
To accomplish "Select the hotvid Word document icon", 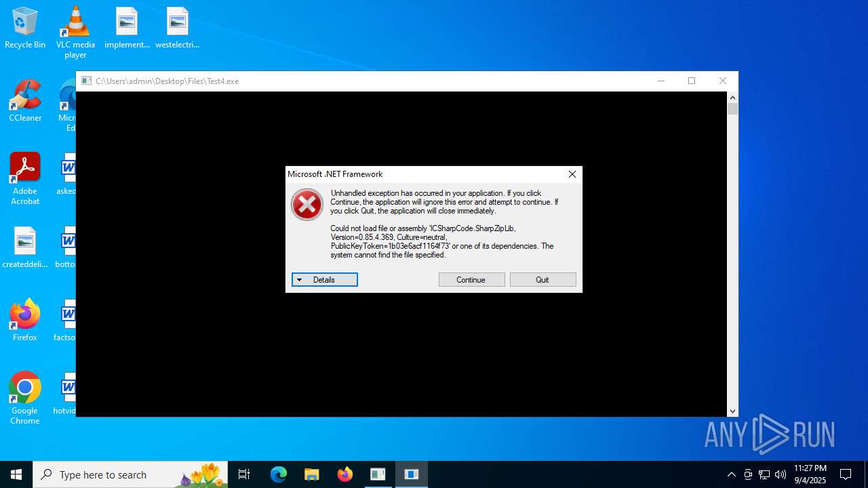I will coord(66,394).
